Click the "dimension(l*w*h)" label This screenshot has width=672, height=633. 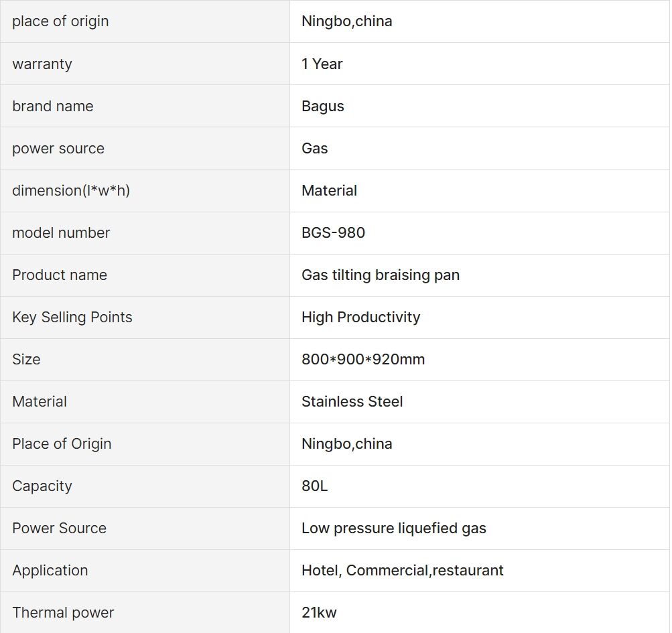click(x=71, y=191)
